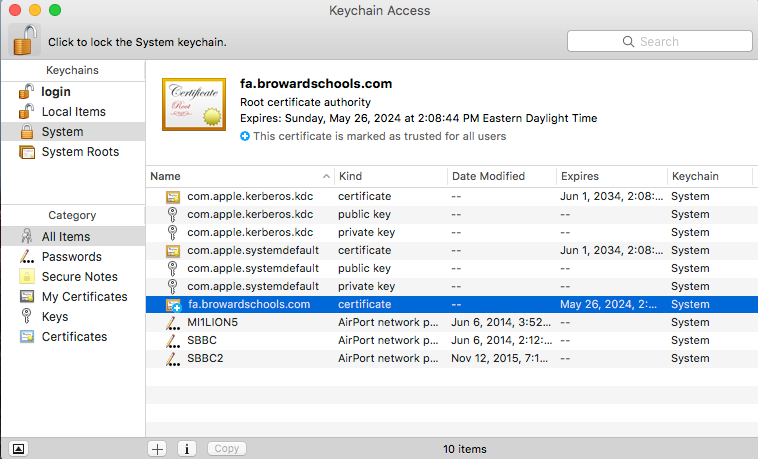758x459 pixels.
Task: Toggle the keychains sidebar view button
Action: coord(18,449)
